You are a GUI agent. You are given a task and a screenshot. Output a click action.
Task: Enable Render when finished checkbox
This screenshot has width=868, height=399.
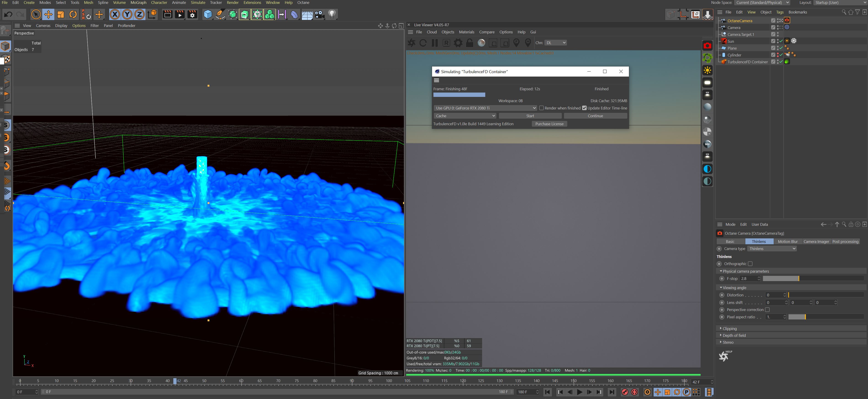pos(541,108)
